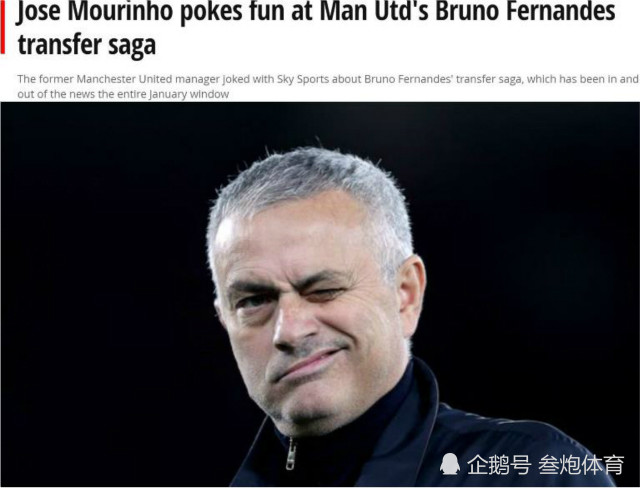Open the "叁炮体育" watermark text
Viewport: 640px width, 488px height.
click(582, 464)
